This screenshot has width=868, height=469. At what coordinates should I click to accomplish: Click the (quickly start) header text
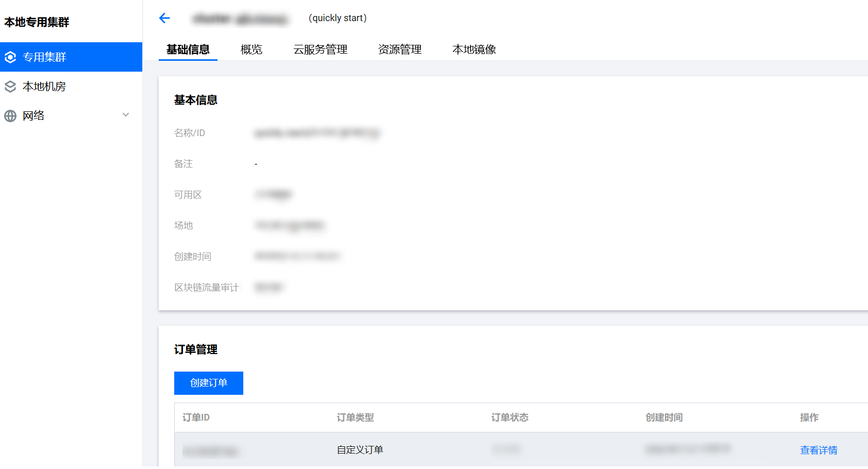coord(338,18)
